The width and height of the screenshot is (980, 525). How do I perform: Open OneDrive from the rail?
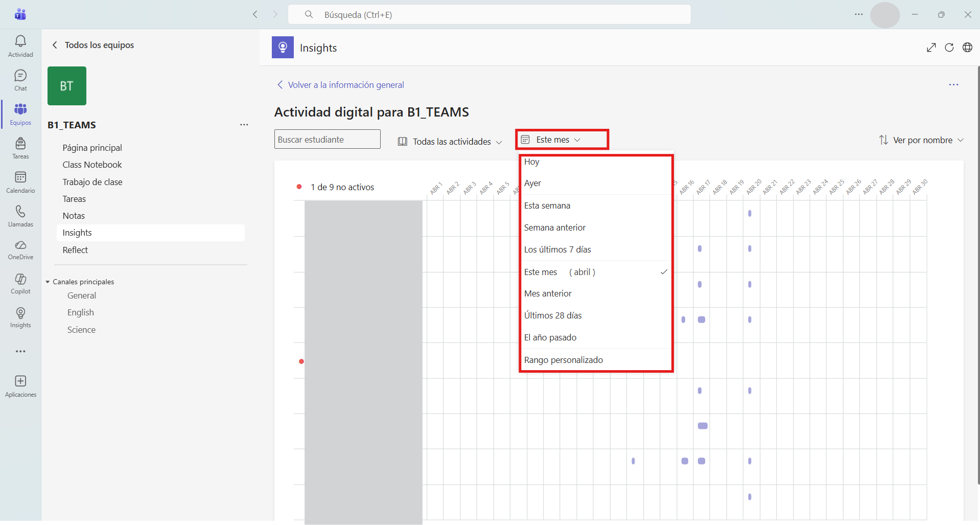pos(20,250)
